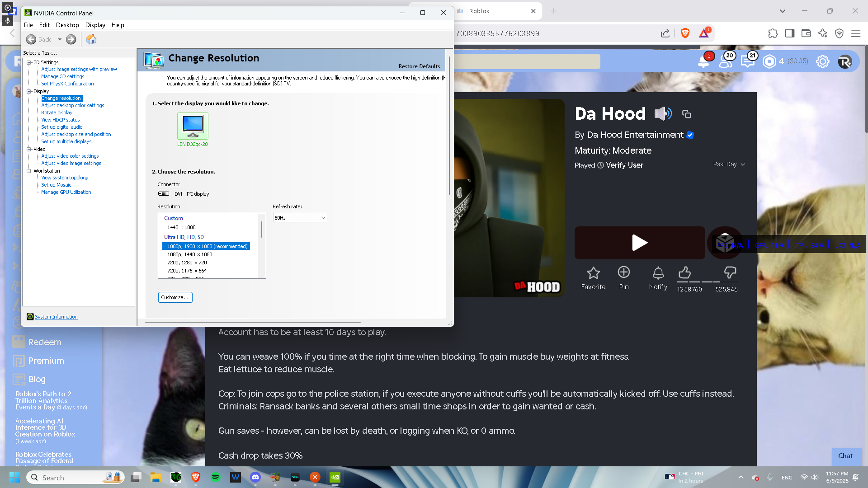This screenshot has width=868, height=488.
Task: Open the Help menu
Action: tap(118, 25)
